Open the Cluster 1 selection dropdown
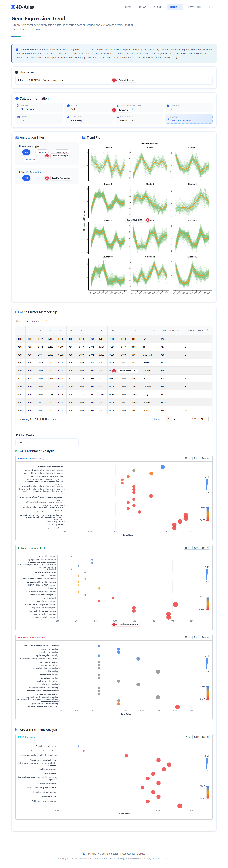The image size is (228, 868). click(47, 442)
